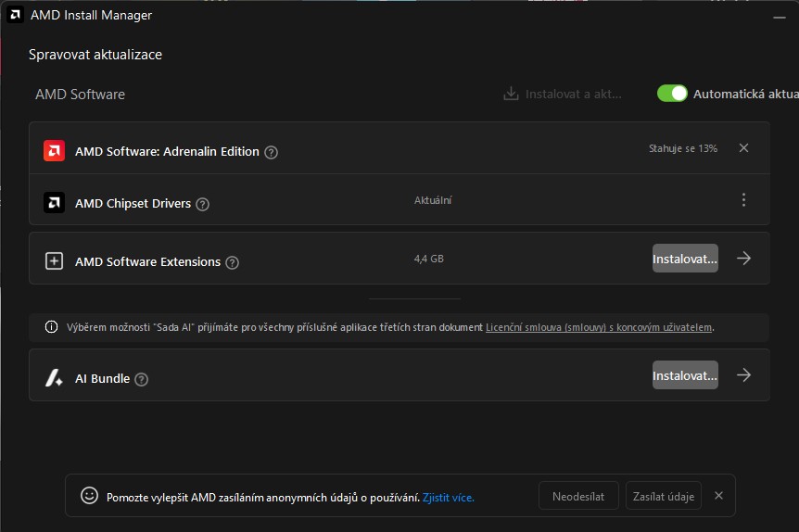
Task: Cancel the Adrenalin Edition download
Action: tap(743, 147)
